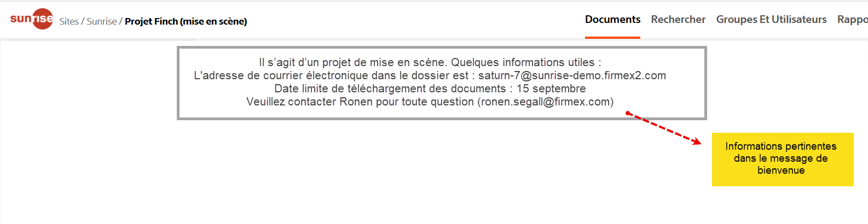The image size is (868, 224).
Task: Select Projet Finch (mise en scène) breadcrumb
Action: 186,21
